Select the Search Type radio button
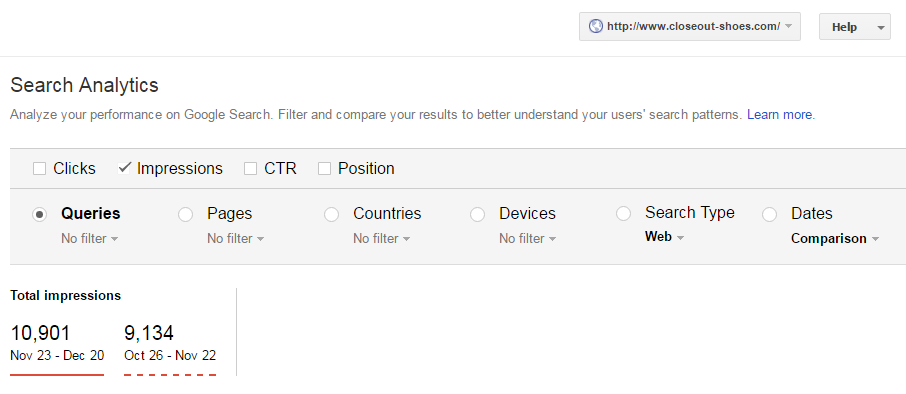906x394 pixels. click(623, 214)
